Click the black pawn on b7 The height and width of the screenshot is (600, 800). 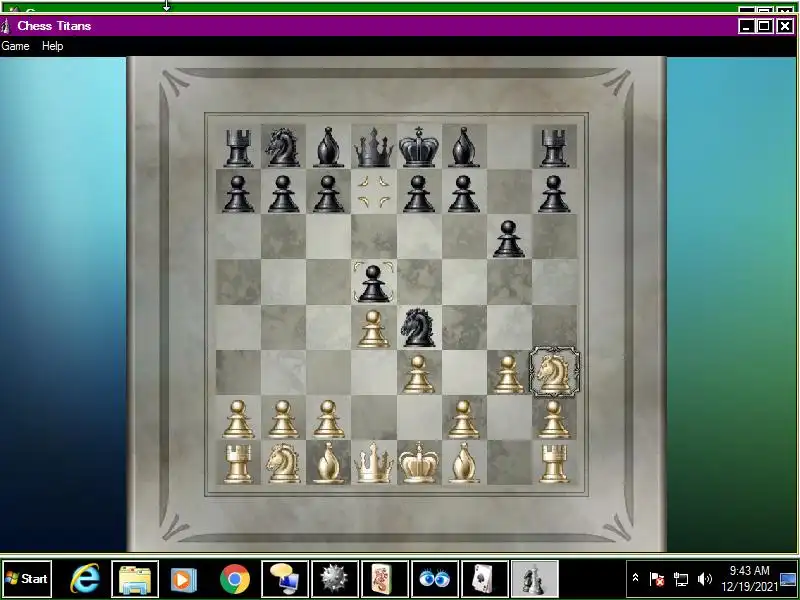(x=283, y=193)
